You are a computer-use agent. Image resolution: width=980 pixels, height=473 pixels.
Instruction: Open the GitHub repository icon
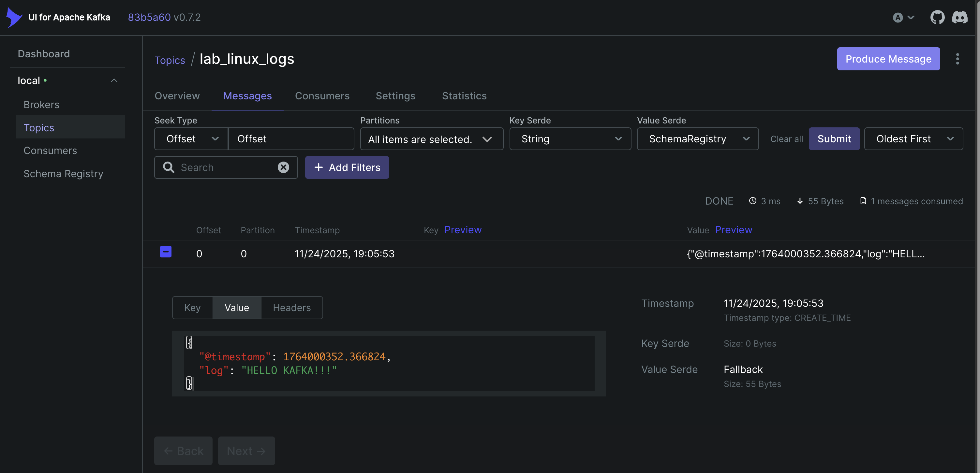tap(937, 17)
